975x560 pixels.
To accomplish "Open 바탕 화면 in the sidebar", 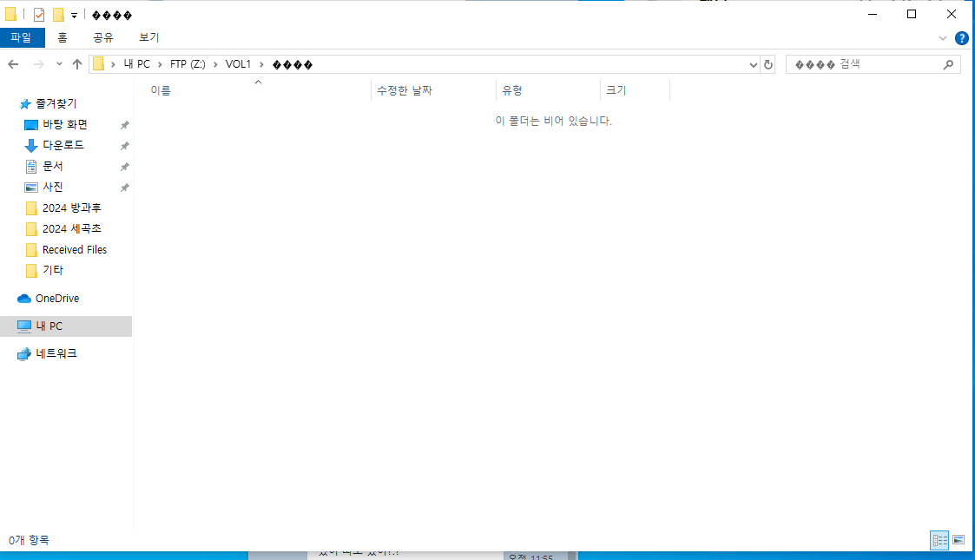I will pos(64,125).
